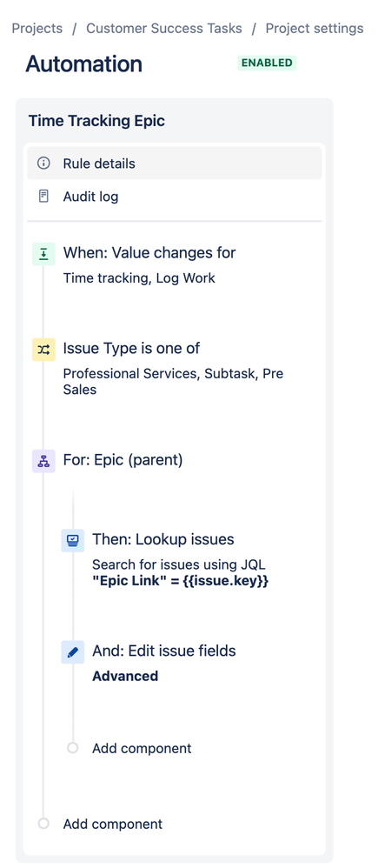This screenshot has height=868, width=378.
Task: Open the Then: Lookup issues action
Action: pyautogui.click(x=163, y=539)
